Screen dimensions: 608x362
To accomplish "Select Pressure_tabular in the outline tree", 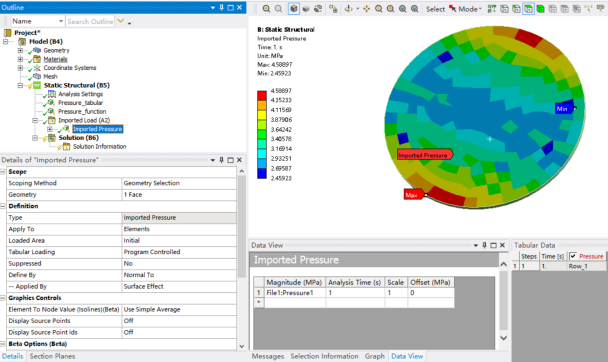I will click(80, 103).
